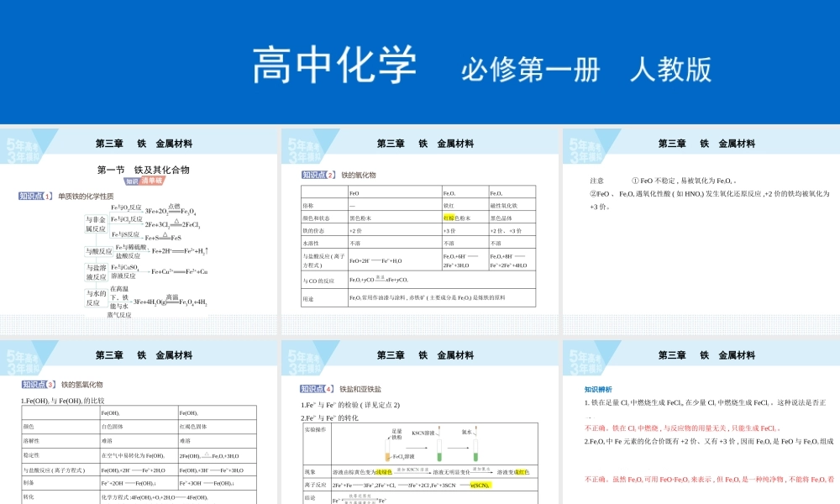Click the 与酸反应 branch label
840x504 pixels.
[98, 250]
